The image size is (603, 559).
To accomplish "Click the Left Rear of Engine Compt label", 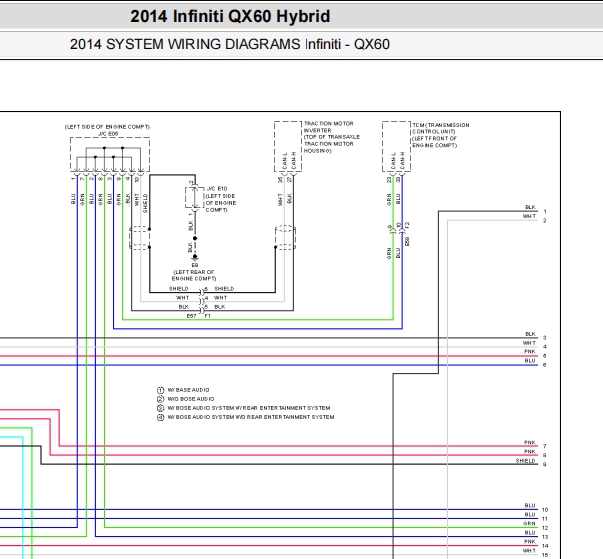I will pos(194,275).
